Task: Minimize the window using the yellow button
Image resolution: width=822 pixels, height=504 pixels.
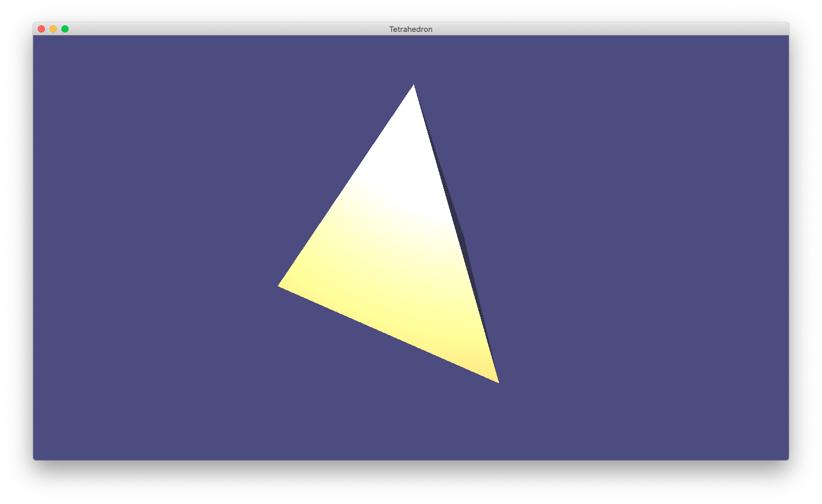Action: [x=53, y=29]
